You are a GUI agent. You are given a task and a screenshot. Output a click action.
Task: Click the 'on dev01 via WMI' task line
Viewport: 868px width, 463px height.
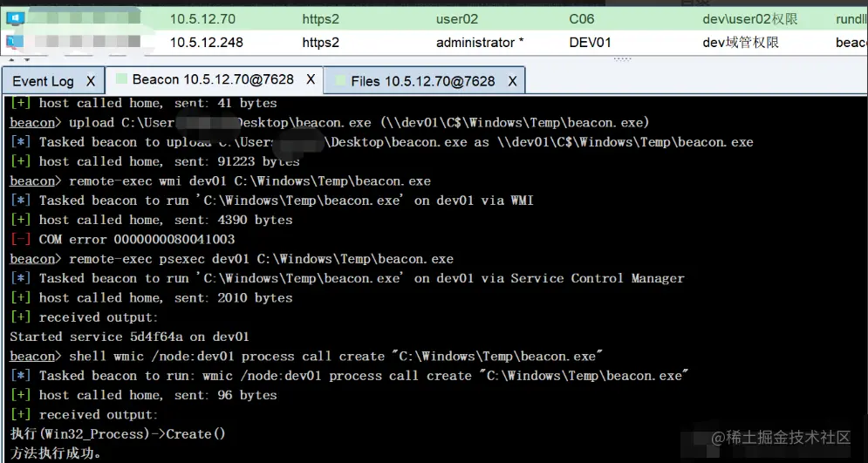(x=272, y=201)
